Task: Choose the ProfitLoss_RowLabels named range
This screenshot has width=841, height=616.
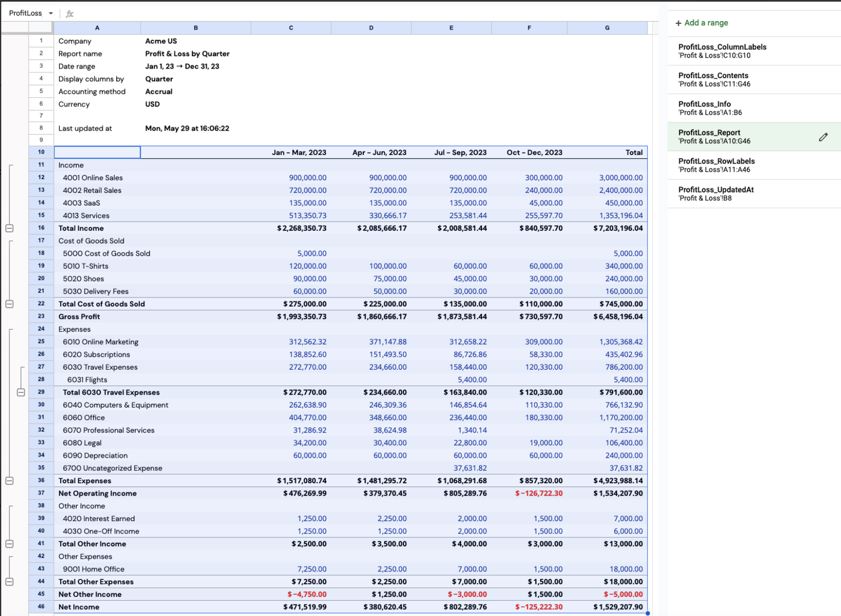Action: tap(754, 165)
